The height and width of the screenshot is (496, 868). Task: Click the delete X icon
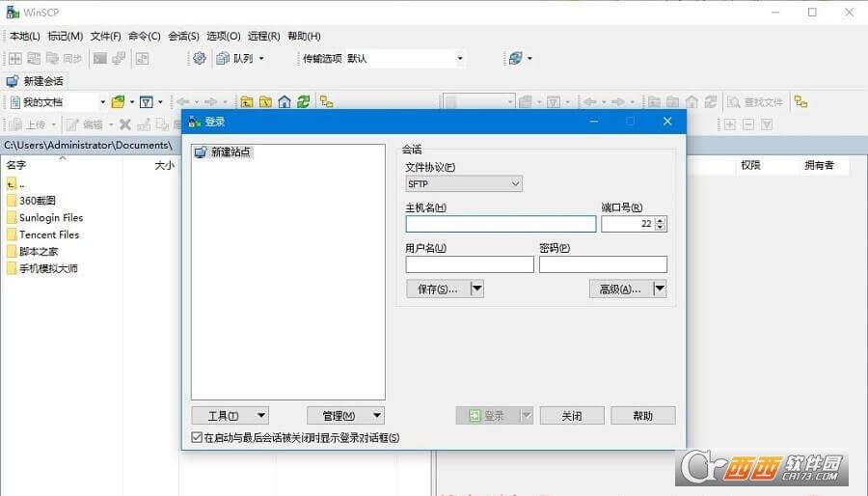(125, 124)
